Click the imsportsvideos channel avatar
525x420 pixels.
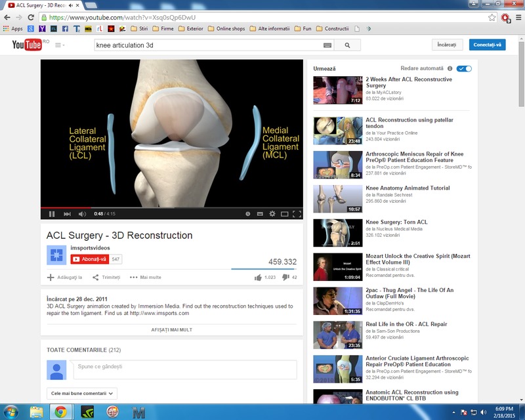[x=56, y=255]
